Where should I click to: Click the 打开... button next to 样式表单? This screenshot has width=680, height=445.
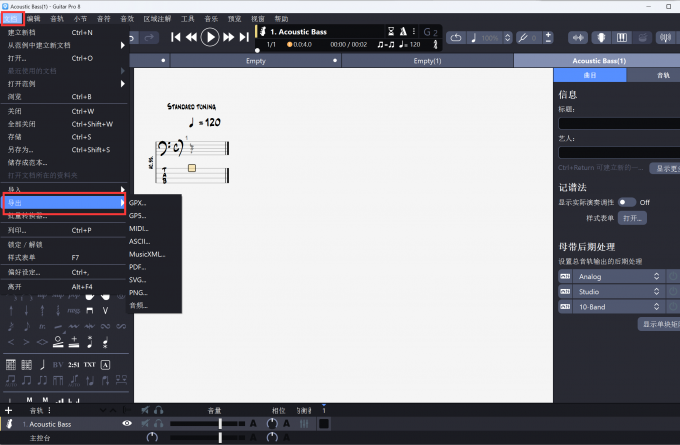(632, 217)
